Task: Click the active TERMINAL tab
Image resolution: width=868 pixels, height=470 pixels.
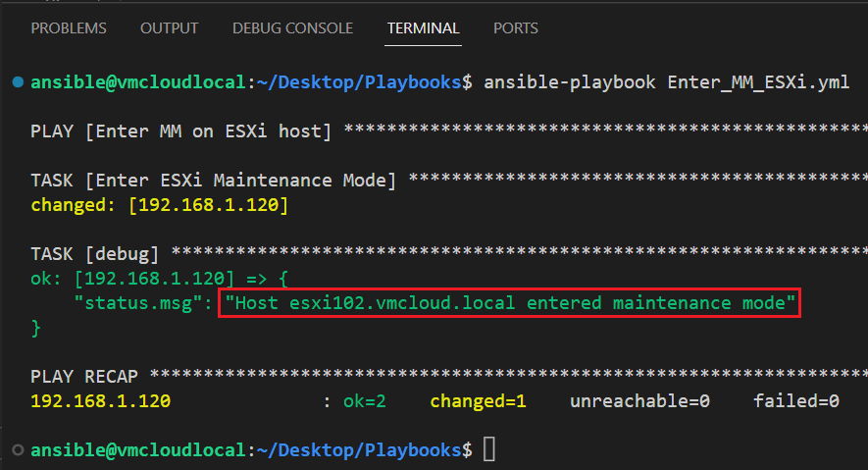Action: [x=423, y=28]
